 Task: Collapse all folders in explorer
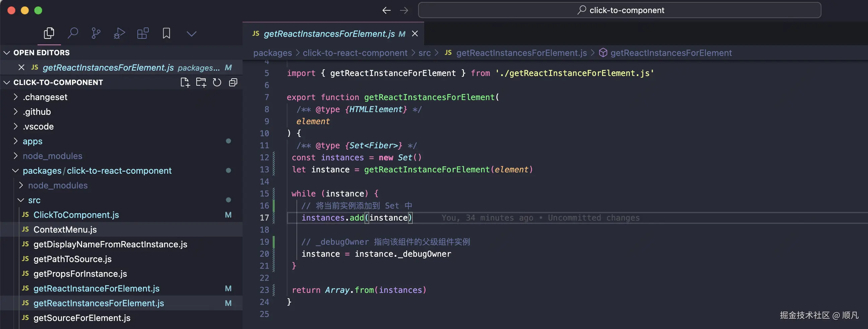pyautogui.click(x=233, y=83)
